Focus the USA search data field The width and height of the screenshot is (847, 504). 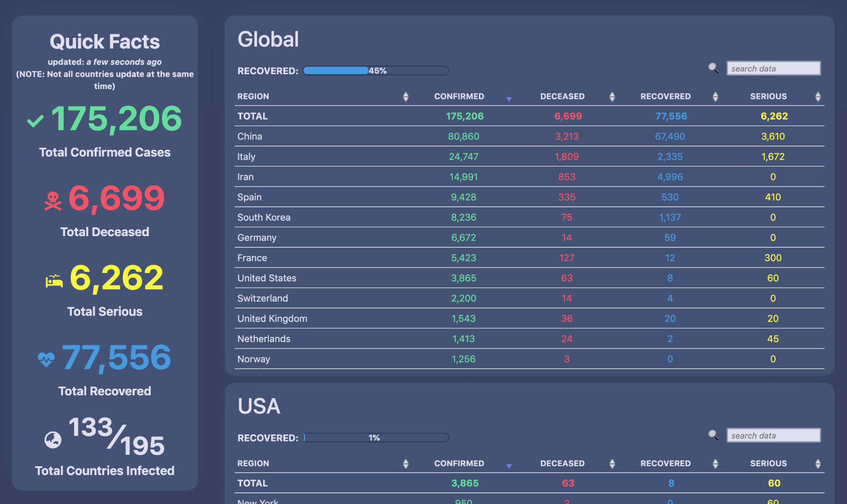[x=773, y=435]
